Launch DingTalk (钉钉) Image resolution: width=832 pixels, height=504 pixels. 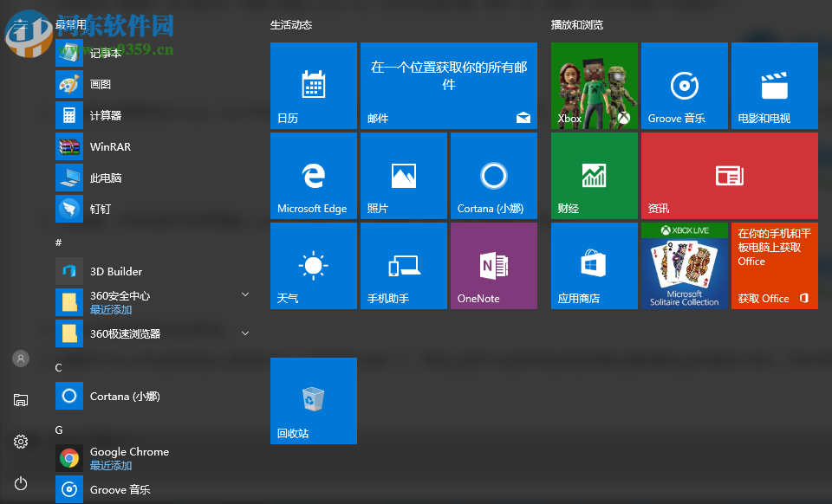[x=97, y=209]
